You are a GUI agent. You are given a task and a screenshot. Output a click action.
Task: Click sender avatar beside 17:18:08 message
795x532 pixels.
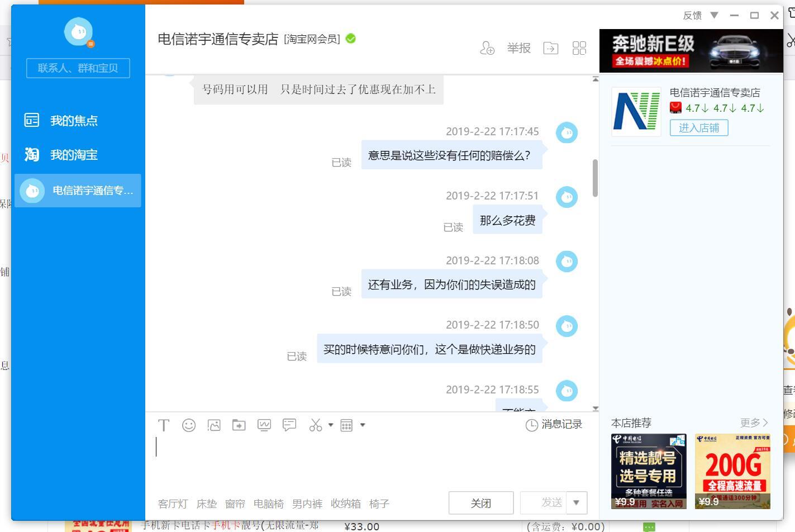567,262
